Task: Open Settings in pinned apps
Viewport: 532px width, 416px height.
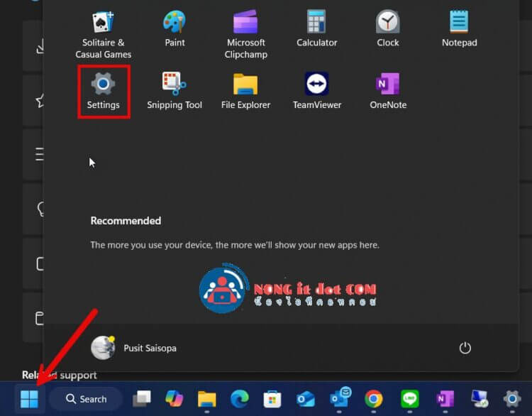Action: point(104,92)
